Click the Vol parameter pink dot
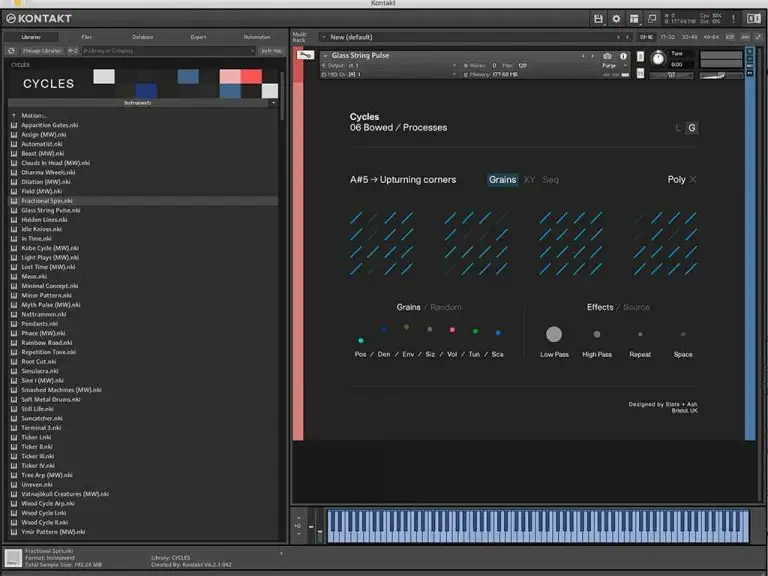 (x=452, y=330)
